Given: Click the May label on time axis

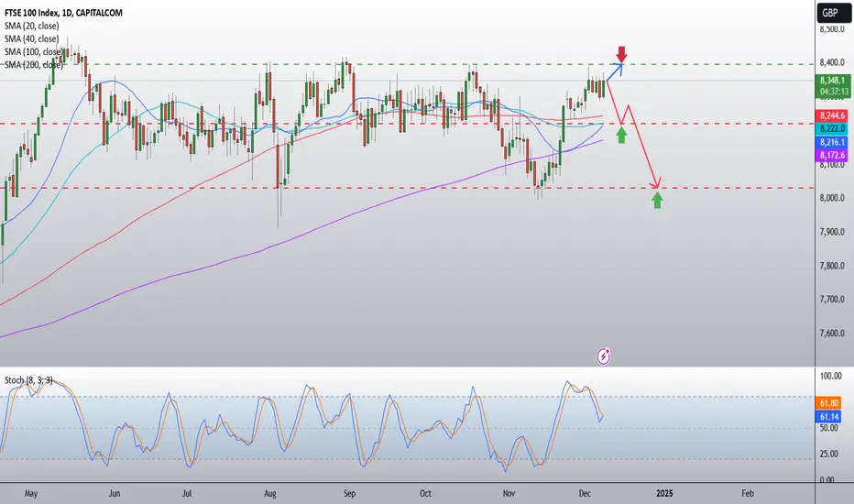Looking at the screenshot, I should click(31, 494).
